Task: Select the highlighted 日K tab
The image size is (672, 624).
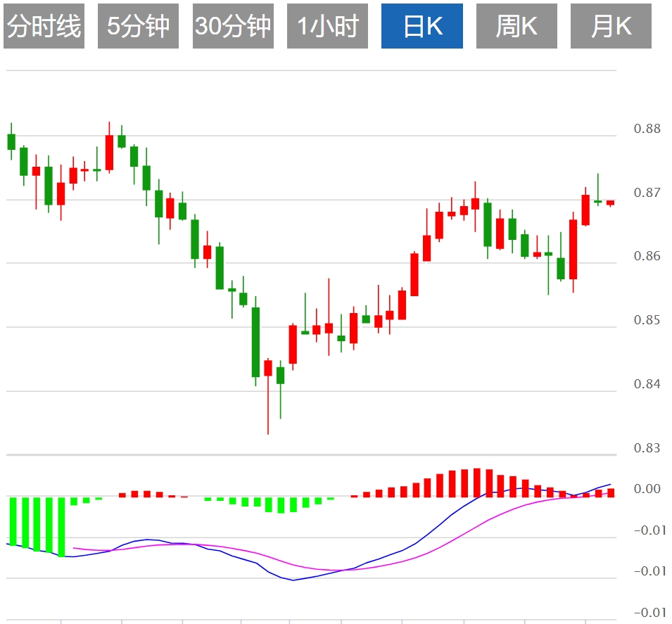Action: pyautogui.click(x=422, y=26)
